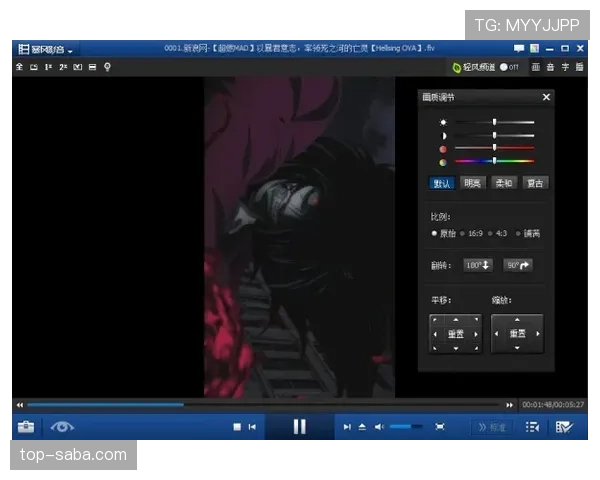Pan the video right in 平移 pad
The width and height of the screenshot is (600, 480).
(x=476, y=334)
